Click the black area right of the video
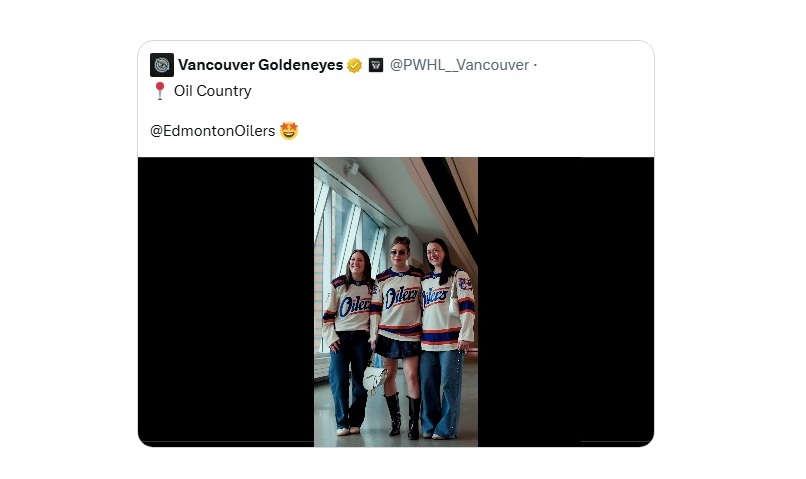 pos(565,301)
